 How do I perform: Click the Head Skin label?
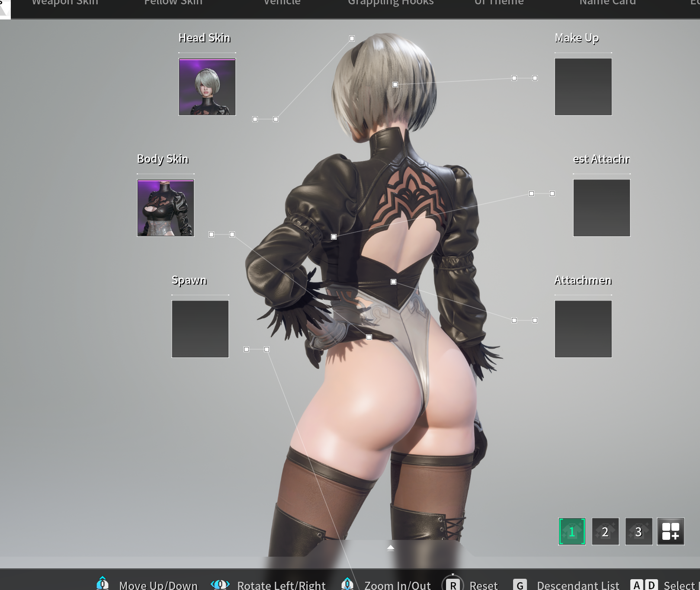[205, 38]
